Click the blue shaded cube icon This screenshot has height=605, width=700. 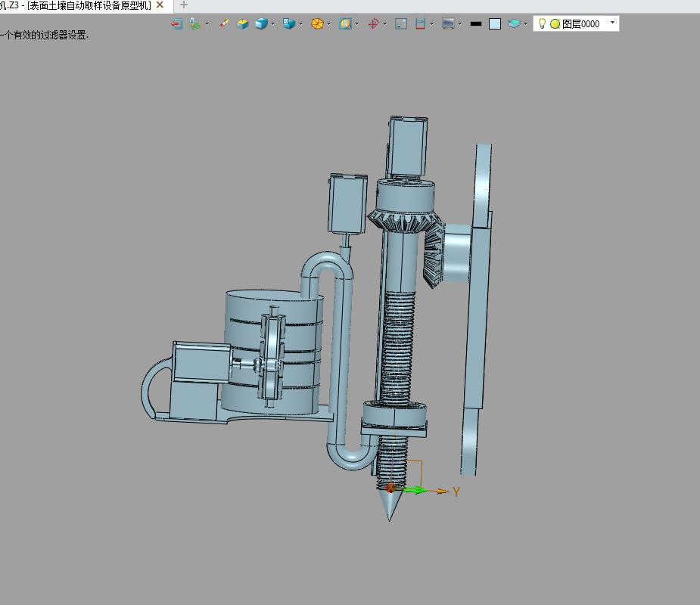point(261,23)
